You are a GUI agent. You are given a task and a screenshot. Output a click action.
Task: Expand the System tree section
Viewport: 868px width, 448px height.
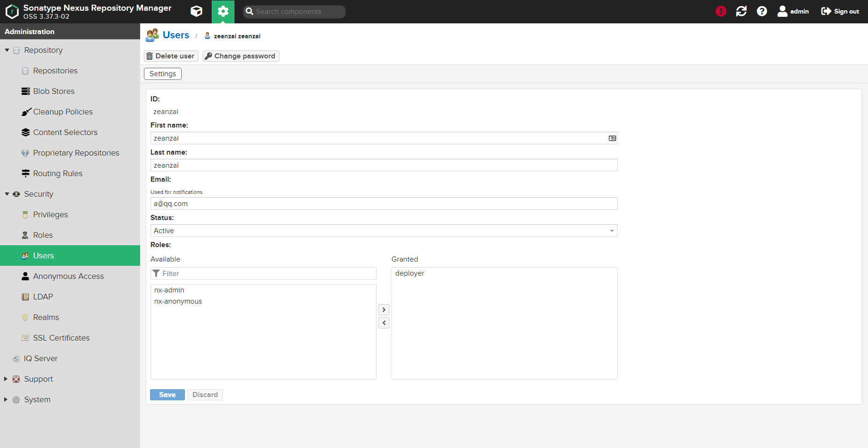pos(6,399)
